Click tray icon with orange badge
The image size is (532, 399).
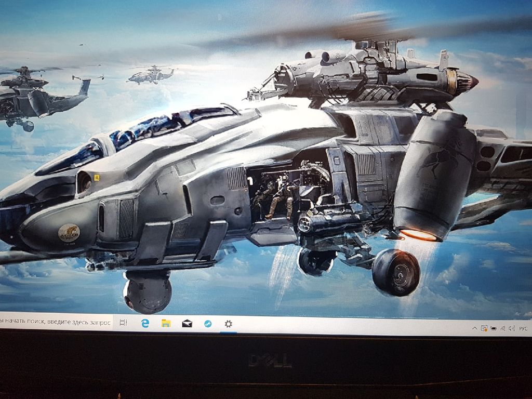(484, 328)
